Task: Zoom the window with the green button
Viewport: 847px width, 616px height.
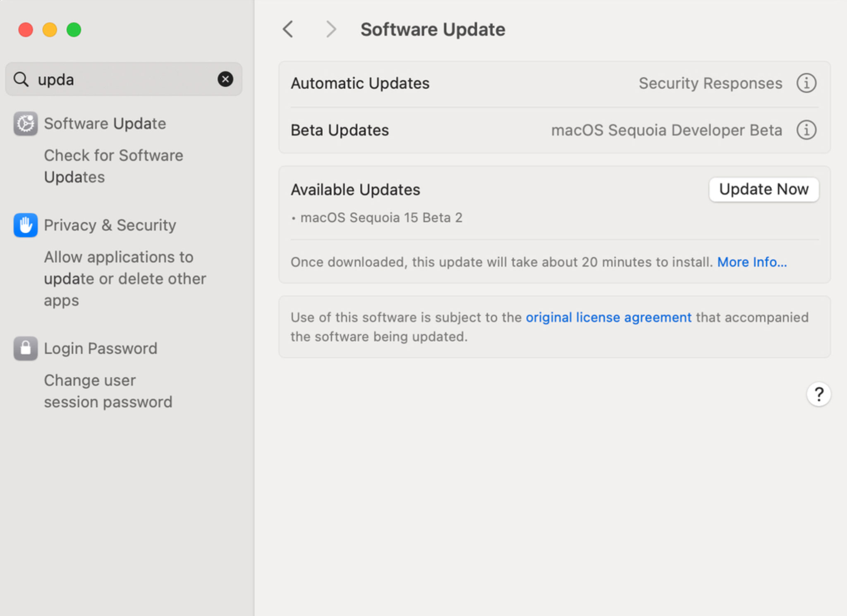Action: tap(74, 30)
